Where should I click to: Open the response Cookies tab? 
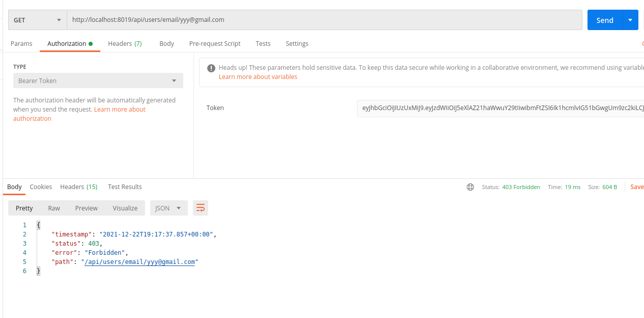pyautogui.click(x=41, y=187)
